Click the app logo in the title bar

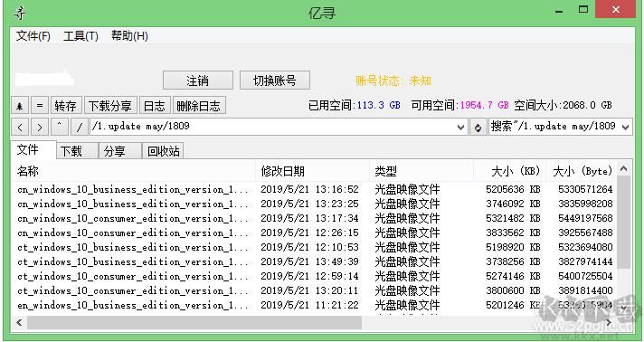[19, 14]
